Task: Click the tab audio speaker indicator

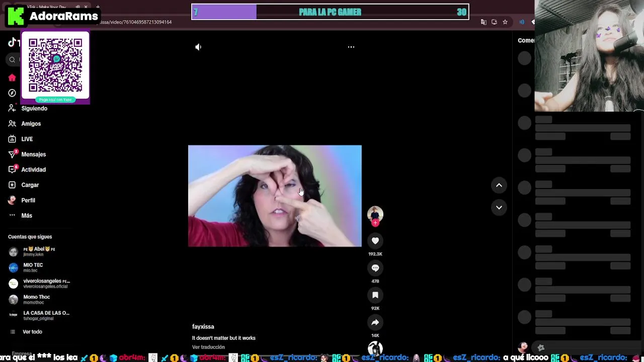Action: 77,7
